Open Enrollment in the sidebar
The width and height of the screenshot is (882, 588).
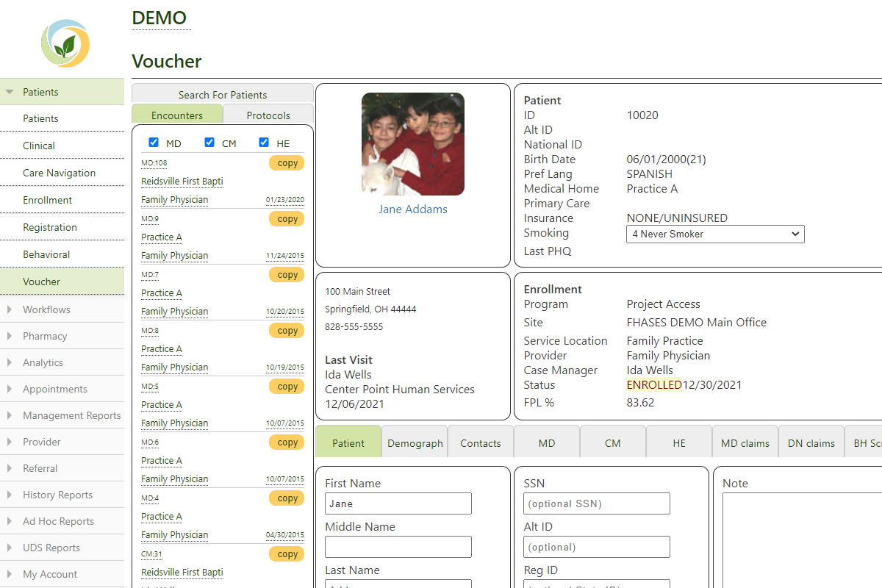click(x=62, y=200)
